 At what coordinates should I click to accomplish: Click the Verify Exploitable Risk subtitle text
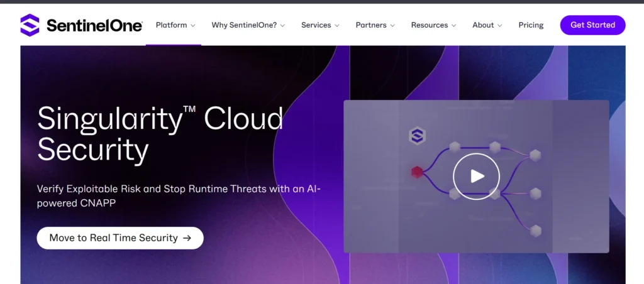(179, 196)
